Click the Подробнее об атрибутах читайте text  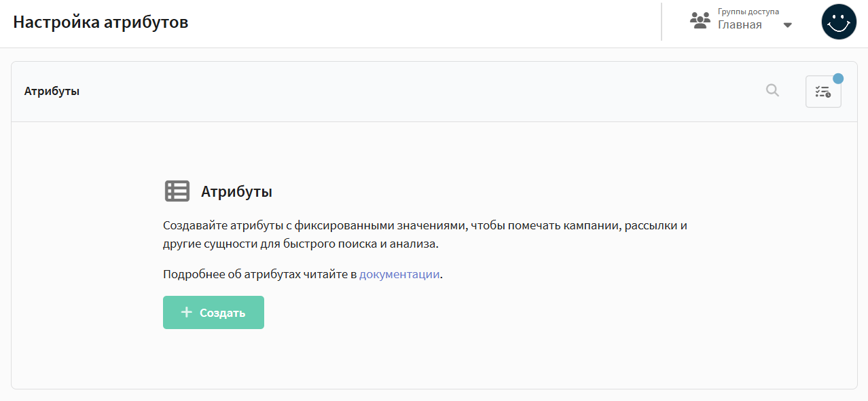[259, 275]
